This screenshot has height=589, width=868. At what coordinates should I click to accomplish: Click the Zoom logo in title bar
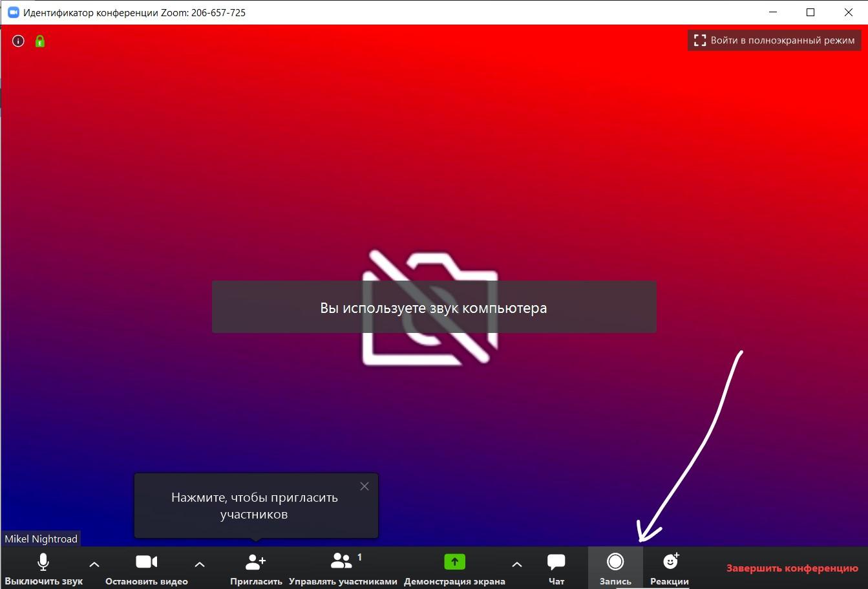(x=13, y=12)
